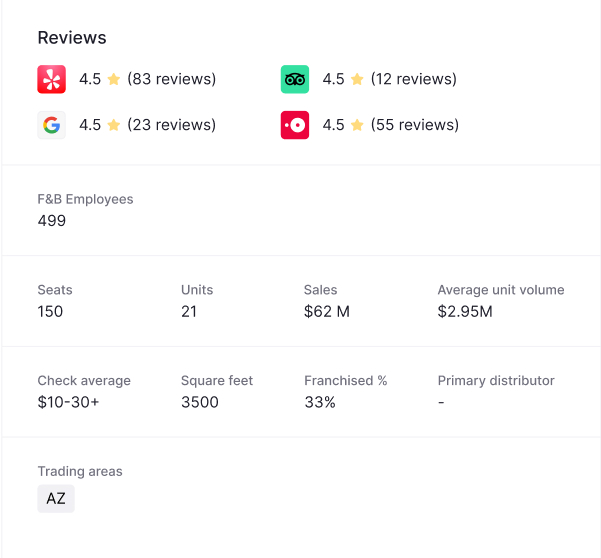Open the 12 reviews TripAdvisor link
Image resolution: width=601 pixels, height=558 pixels.
point(413,79)
